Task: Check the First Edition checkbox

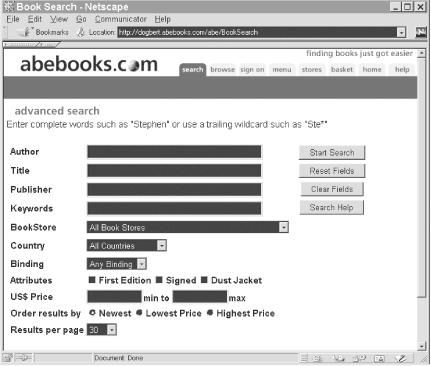Action: click(x=92, y=280)
